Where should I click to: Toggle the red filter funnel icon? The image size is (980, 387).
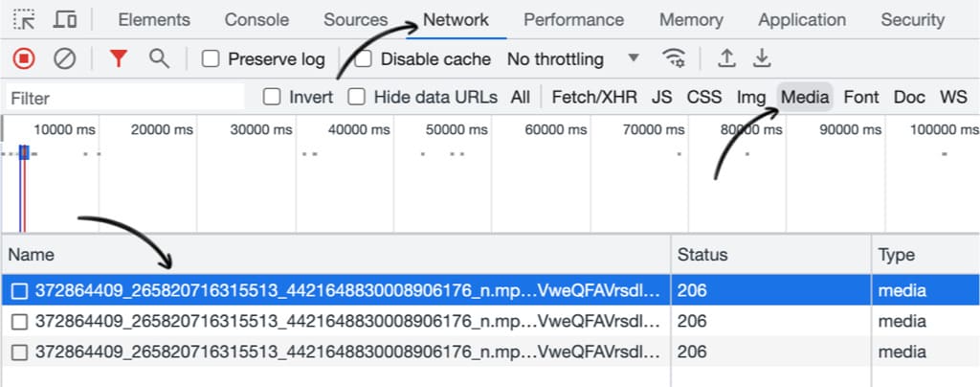coord(118,58)
